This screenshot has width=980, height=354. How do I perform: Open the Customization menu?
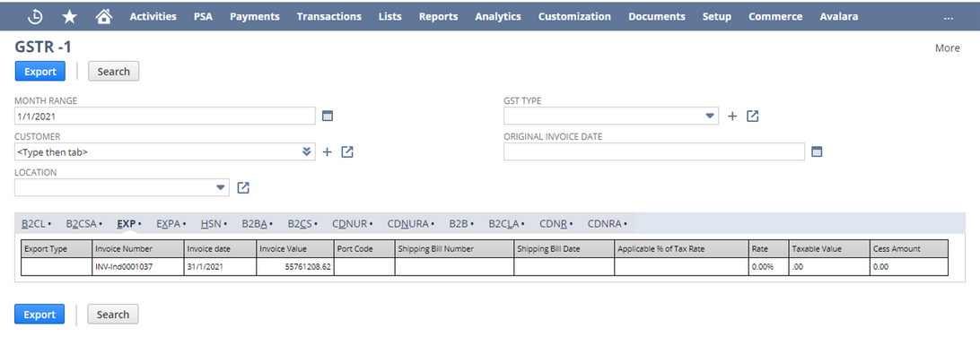pos(574,17)
